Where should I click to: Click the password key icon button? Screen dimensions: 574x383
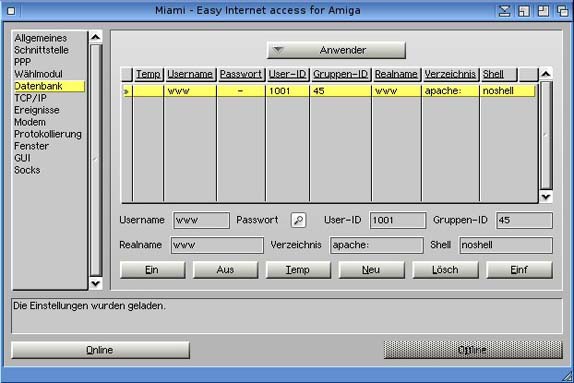pyautogui.click(x=298, y=220)
